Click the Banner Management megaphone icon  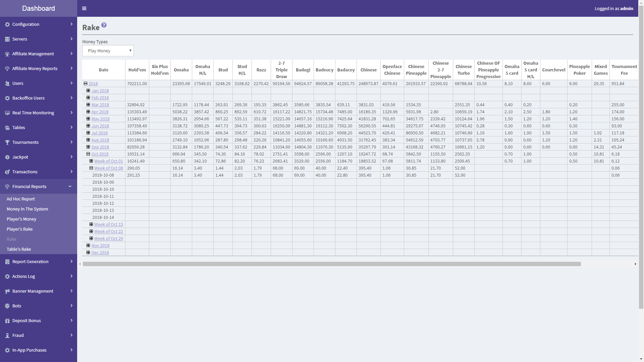click(x=7, y=291)
